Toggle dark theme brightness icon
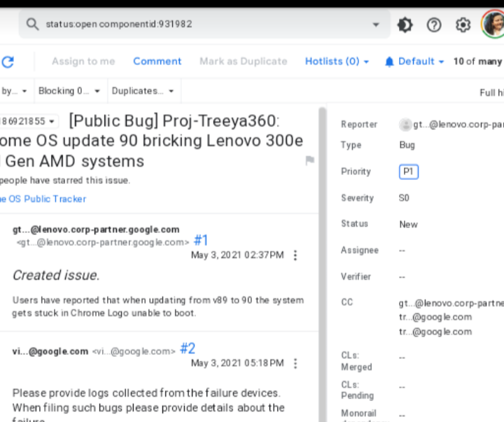 [x=405, y=25]
